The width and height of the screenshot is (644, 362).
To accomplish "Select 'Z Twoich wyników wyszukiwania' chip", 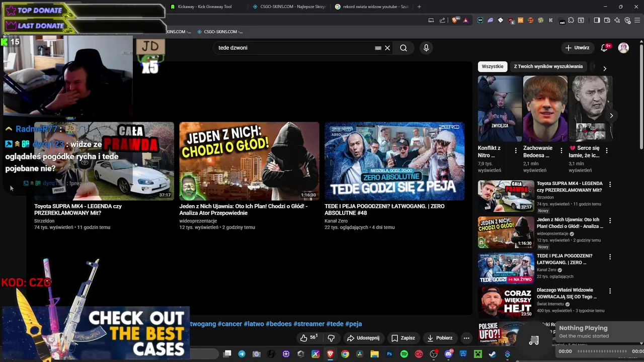I will click(548, 66).
